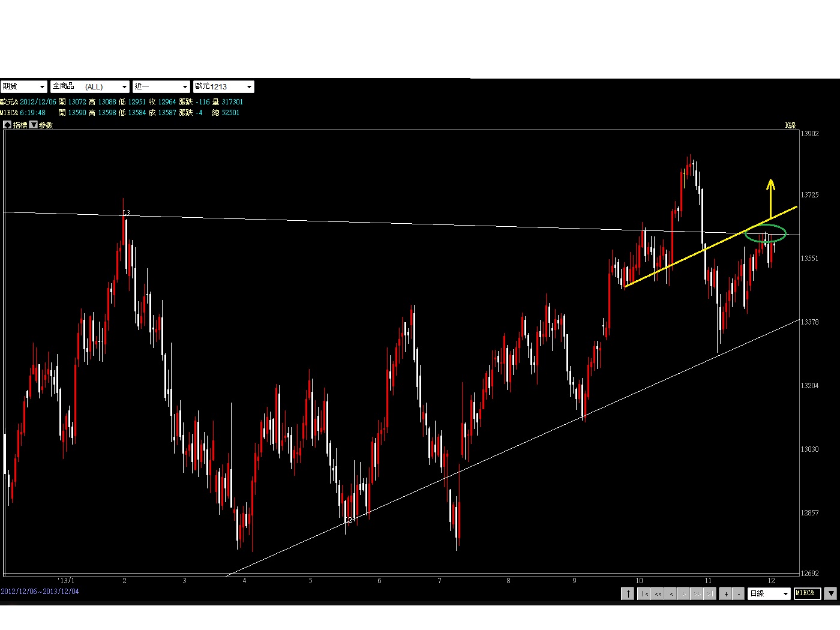This screenshot has height=630, width=840.
Task: Step back one bar with < button
Action: pos(671,593)
